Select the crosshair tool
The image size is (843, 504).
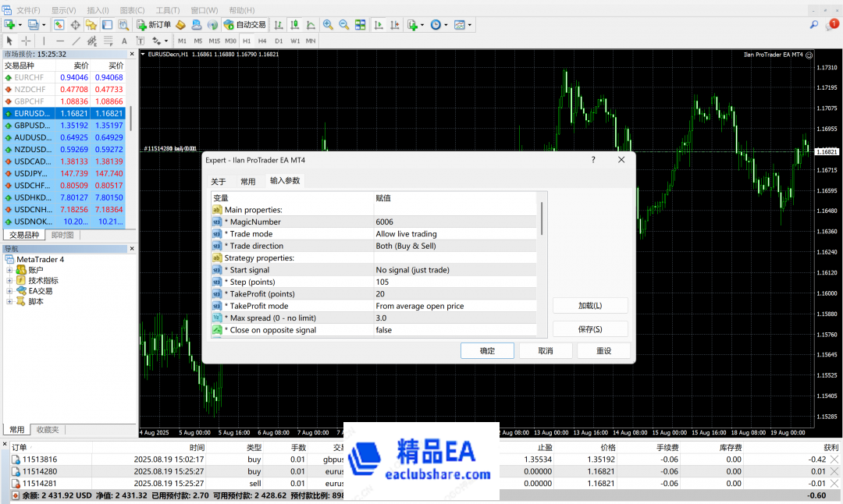click(x=26, y=41)
